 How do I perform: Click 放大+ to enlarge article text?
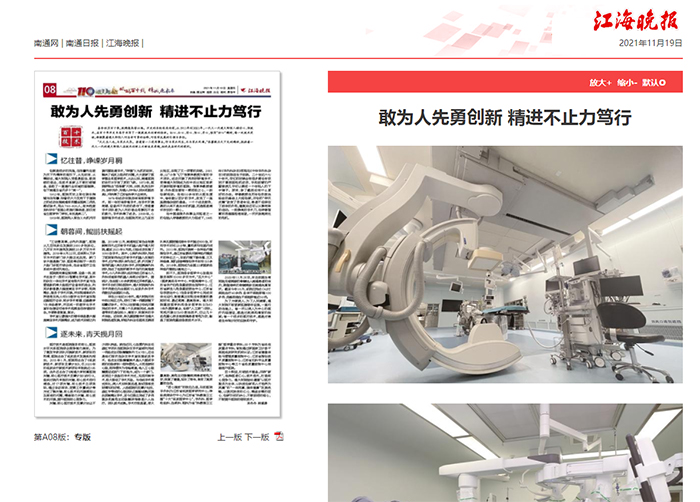click(x=599, y=81)
